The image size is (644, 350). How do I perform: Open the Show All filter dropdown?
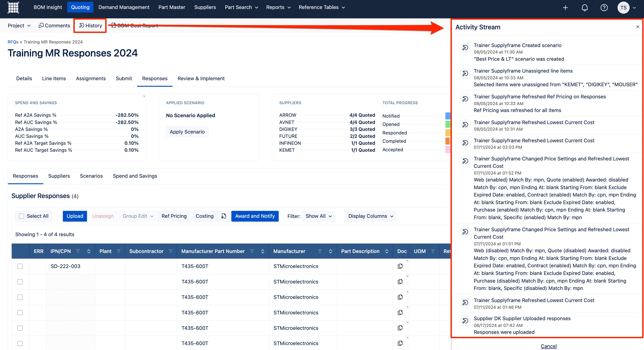[318, 216]
